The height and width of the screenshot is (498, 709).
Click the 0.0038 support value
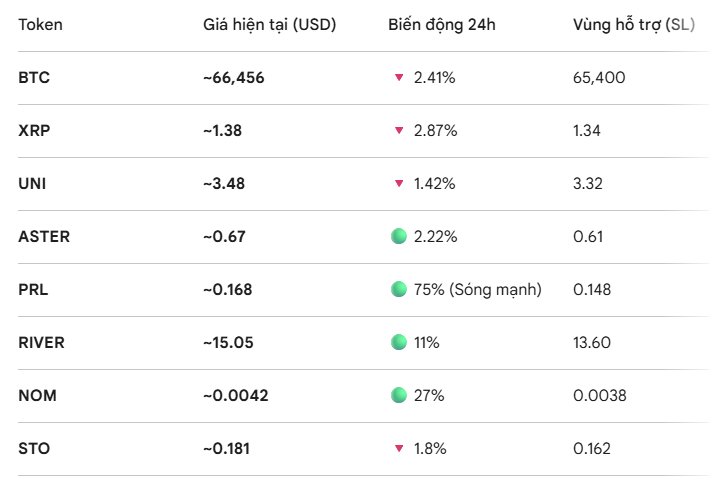pyautogui.click(x=600, y=396)
